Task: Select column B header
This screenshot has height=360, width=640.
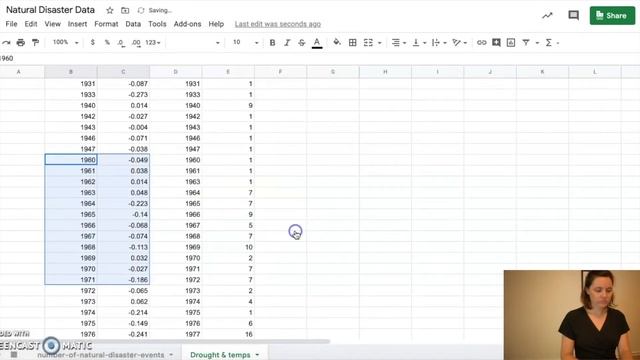Action: click(x=71, y=72)
